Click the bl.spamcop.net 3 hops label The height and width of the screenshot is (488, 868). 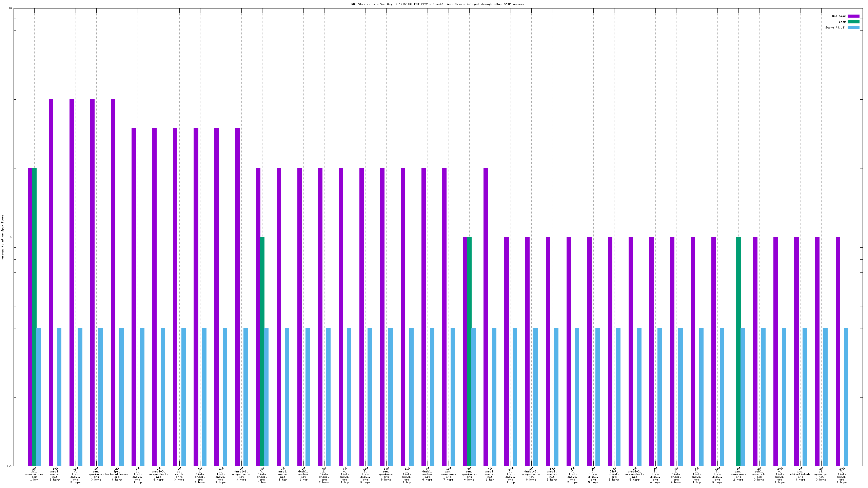821,474
